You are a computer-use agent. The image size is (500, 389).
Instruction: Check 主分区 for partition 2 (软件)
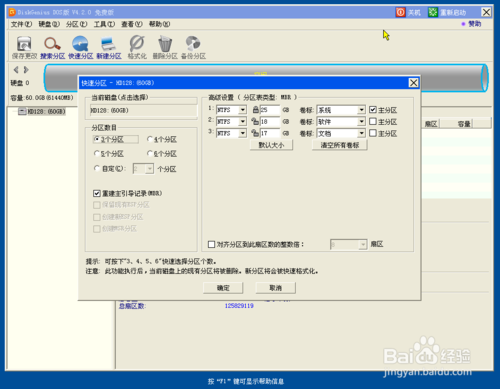click(x=373, y=121)
